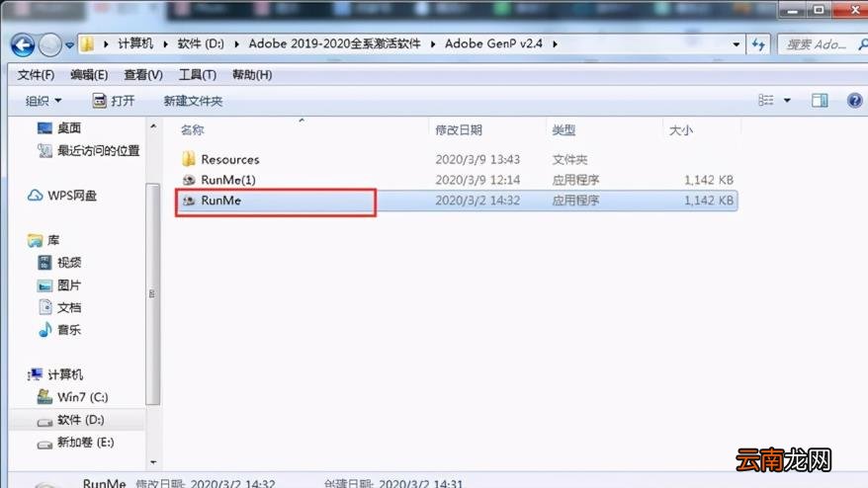Click into the search box
This screenshot has height=488, width=868.
822,44
